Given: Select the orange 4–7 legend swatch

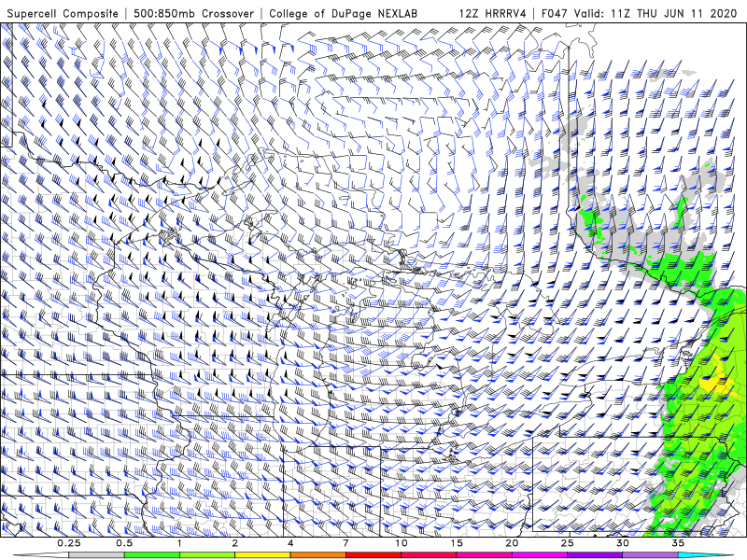Looking at the screenshot, I should click(317, 555).
